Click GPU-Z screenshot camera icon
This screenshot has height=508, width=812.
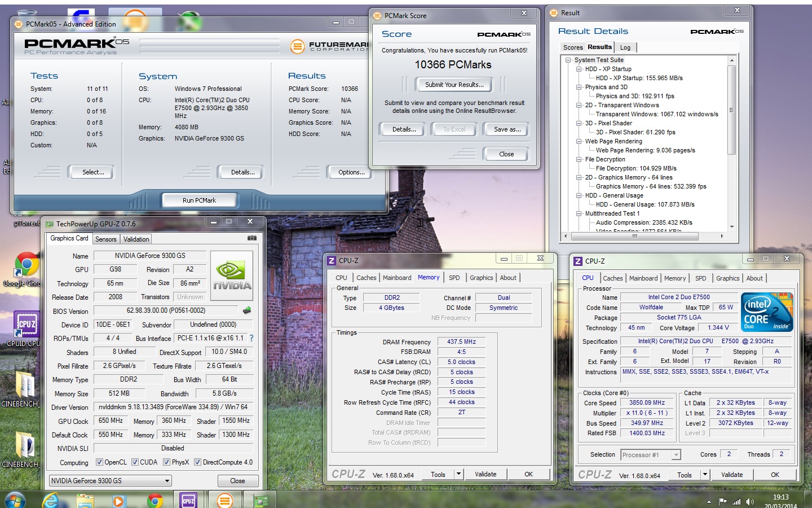251,238
